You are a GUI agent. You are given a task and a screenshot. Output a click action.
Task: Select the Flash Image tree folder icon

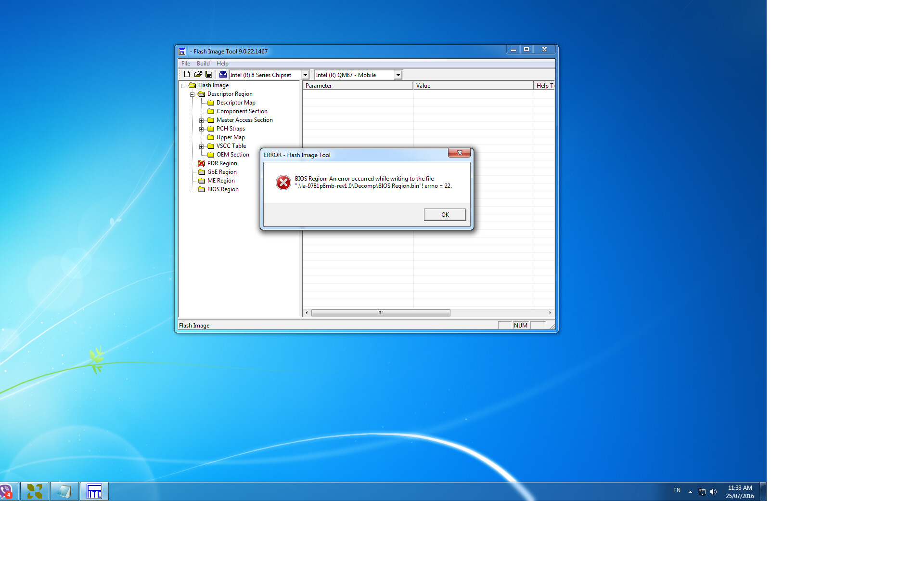tap(192, 85)
